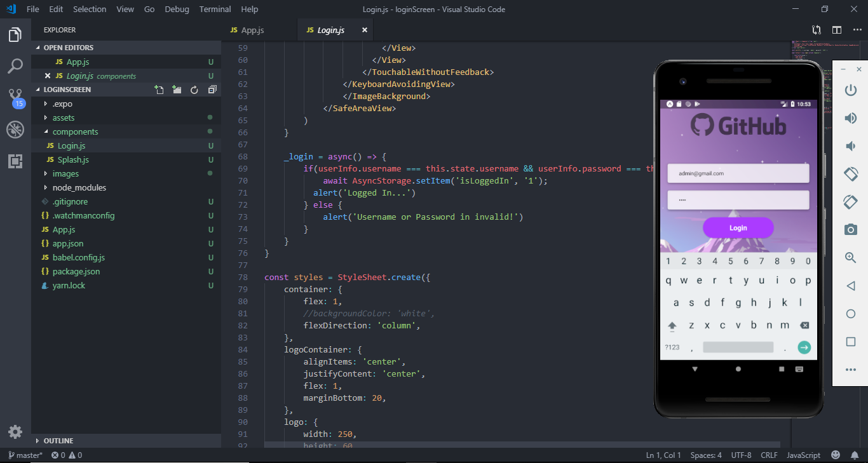Click Spaces: 4 indentation setting
Viewport: 868px width, 463px height.
pos(706,455)
